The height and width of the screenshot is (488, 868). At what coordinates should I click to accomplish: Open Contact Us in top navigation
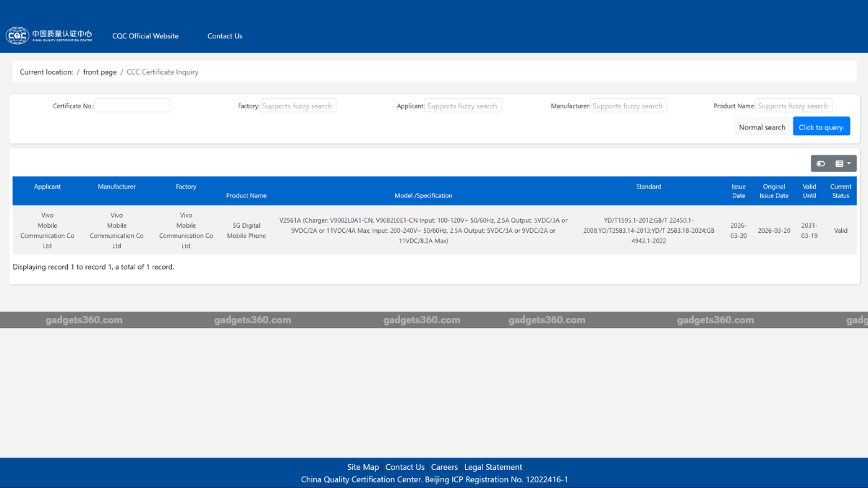point(225,36)
